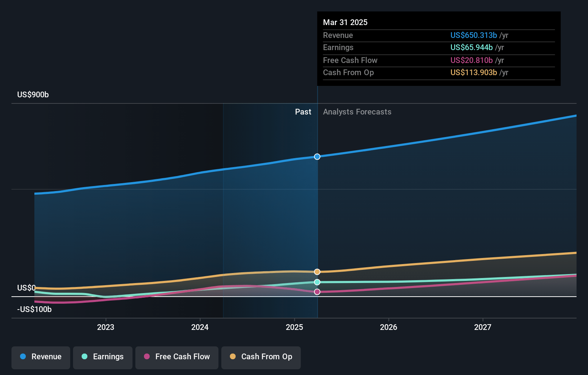This screenshot has height=375, width=588.
Task: Toggle the Earnings legend button
Action: point(103,357)
